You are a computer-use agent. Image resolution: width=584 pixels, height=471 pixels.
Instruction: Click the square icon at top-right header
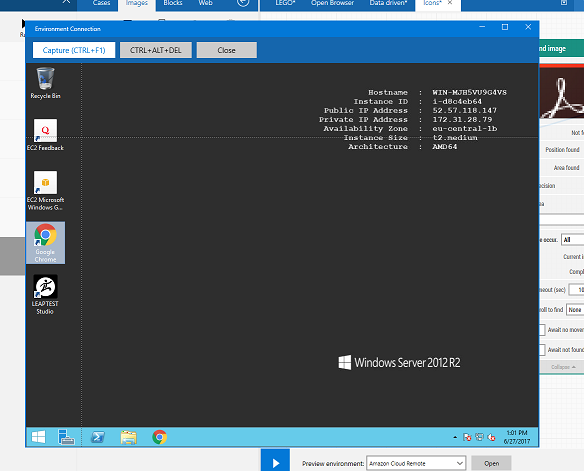pyautogui.click(x=564, y=3)
